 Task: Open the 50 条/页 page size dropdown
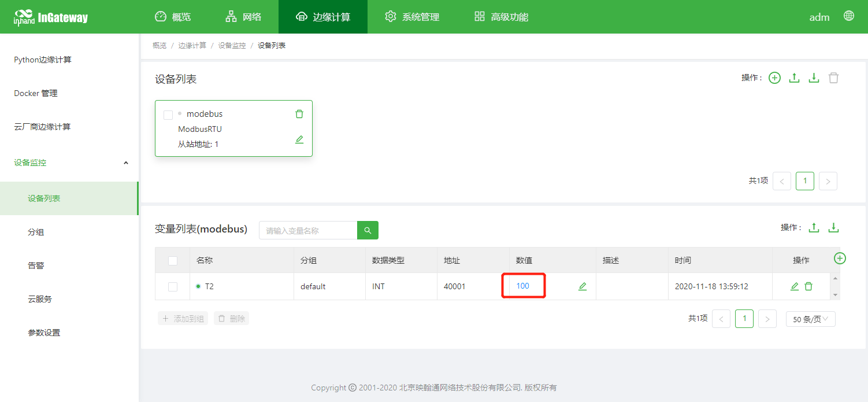[x=810, y=319]
